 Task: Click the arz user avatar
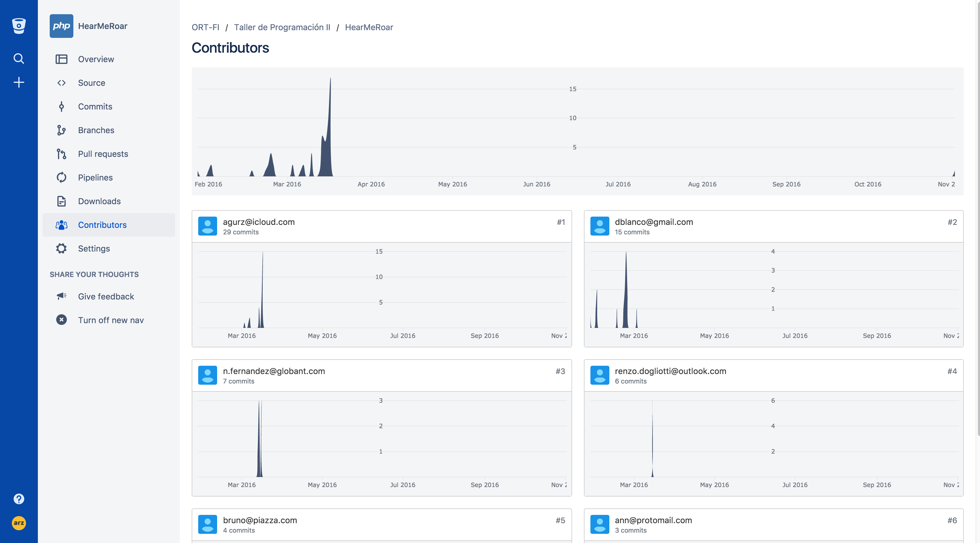pyautogui.click(x=19, y=523)
